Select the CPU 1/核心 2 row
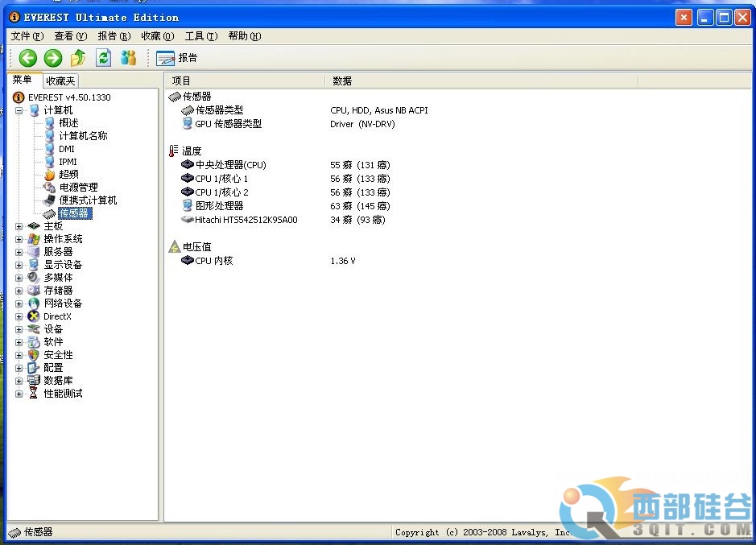Image resolution: width=756 pixels, height=545 pixels. pos(286,192)
